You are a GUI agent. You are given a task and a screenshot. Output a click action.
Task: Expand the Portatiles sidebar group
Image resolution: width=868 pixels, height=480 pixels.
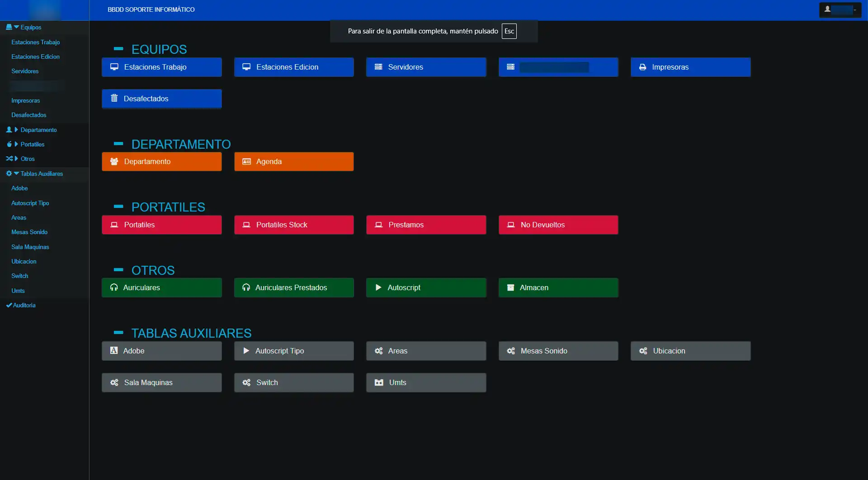pyautogui.click(x=32, y=144)
